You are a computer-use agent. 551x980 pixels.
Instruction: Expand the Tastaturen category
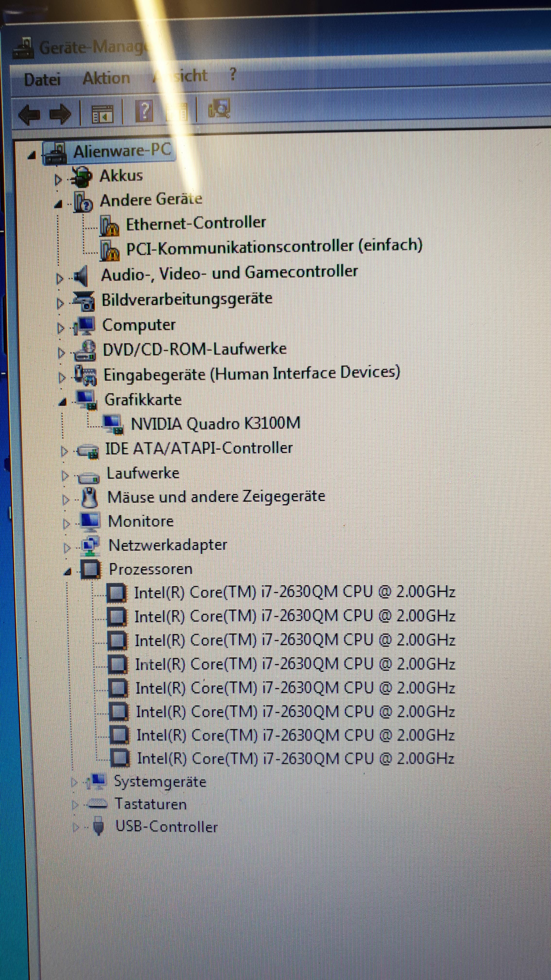[x=75, y=805]
